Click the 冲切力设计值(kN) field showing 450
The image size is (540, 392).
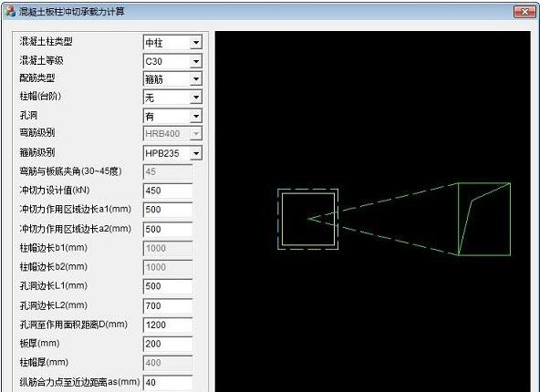[168, 191]
